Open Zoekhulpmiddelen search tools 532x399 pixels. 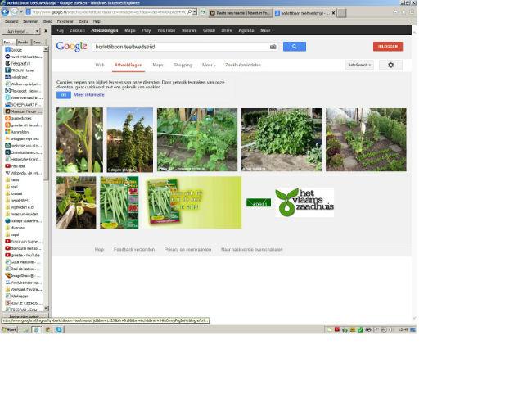pos(243,65)
